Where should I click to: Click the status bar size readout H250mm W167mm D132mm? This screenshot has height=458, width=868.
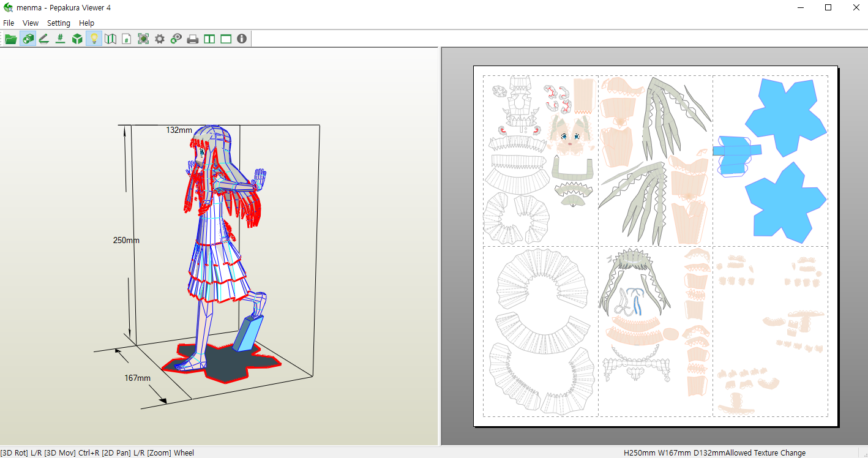(675, 453)
